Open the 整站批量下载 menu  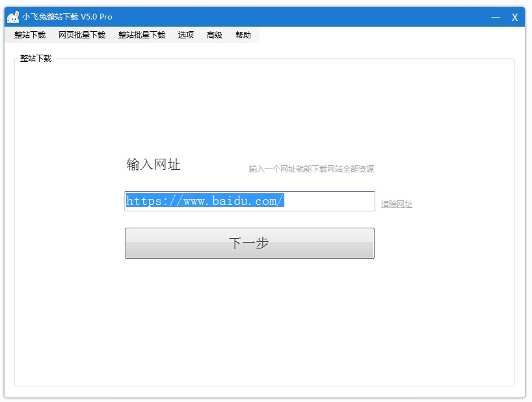click(x=142, y=35)
